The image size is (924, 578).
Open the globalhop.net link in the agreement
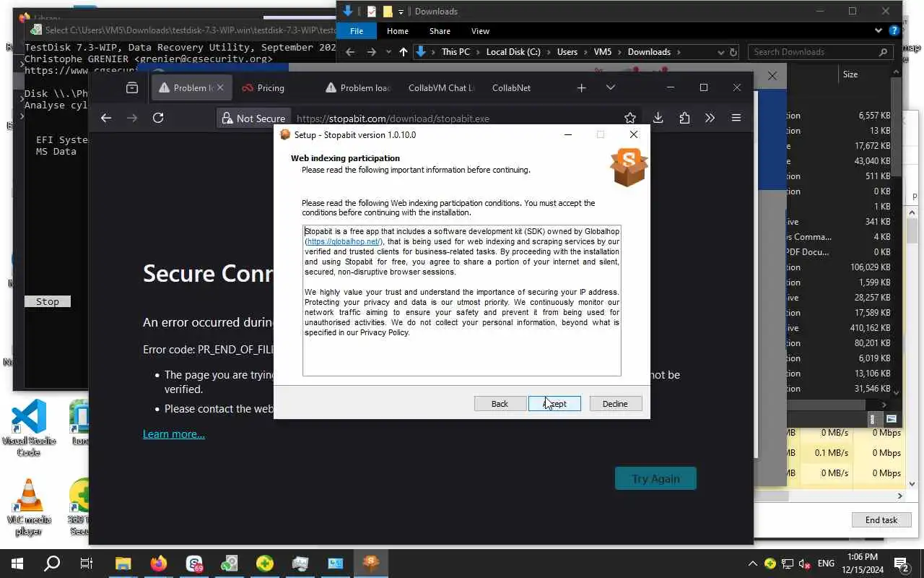(344, 241)
